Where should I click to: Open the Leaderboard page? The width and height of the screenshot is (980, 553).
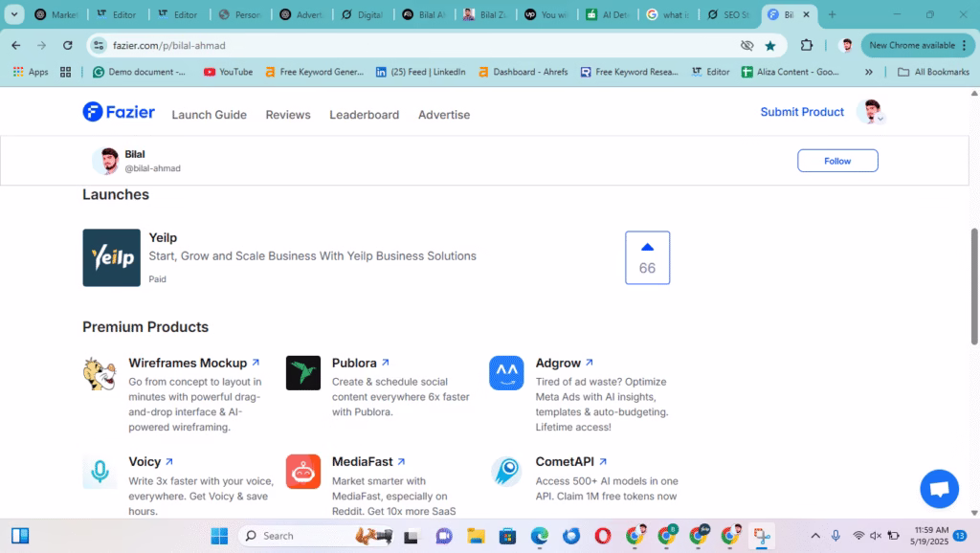click(x=365, y=115)
